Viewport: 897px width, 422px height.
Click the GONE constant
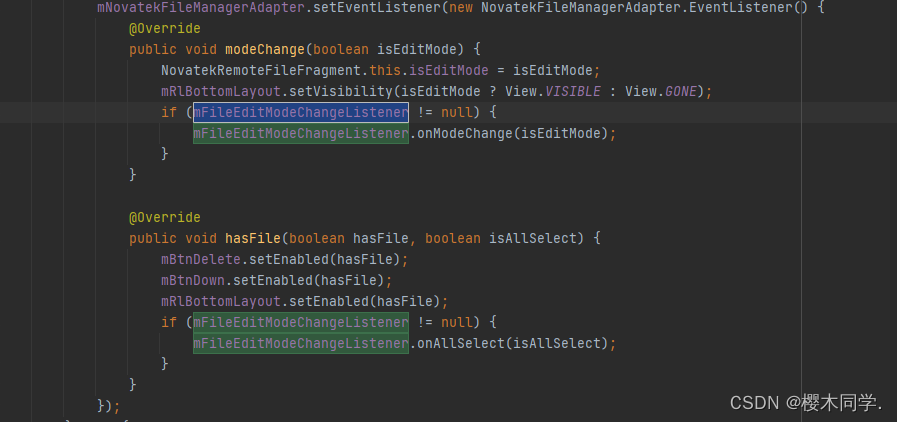[x=681, y=91]
